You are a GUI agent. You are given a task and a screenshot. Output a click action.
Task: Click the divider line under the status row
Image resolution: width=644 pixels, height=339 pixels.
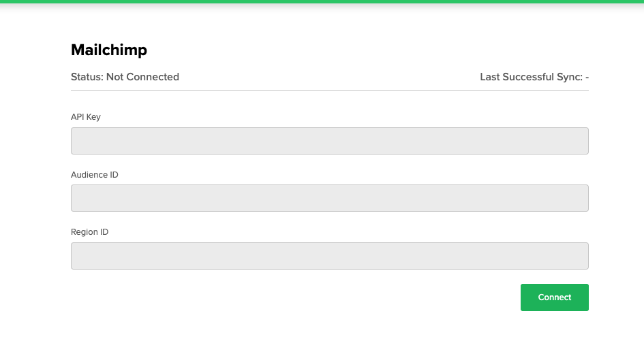click(329, 90)
